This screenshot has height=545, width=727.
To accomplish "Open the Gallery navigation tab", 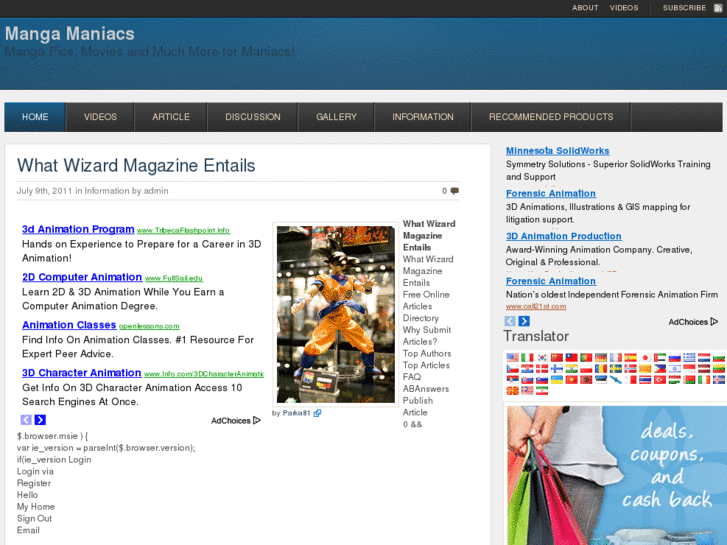I will click(x=336, y=117).
